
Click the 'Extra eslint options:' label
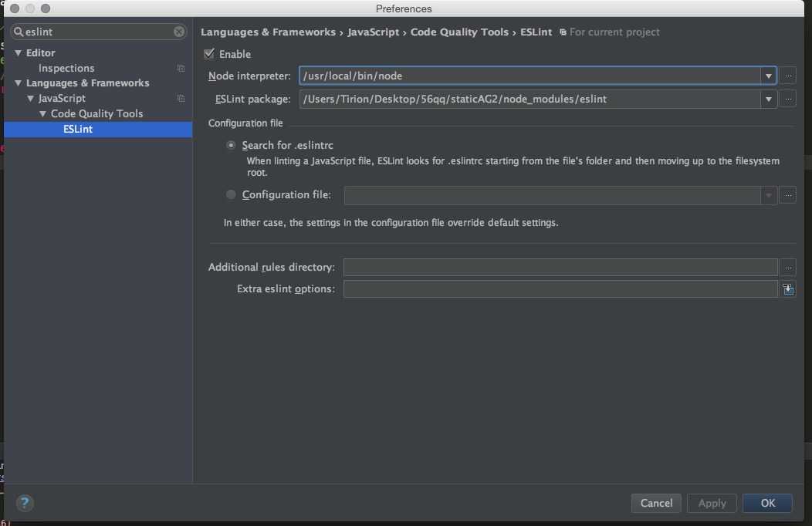tap(286, 289)
